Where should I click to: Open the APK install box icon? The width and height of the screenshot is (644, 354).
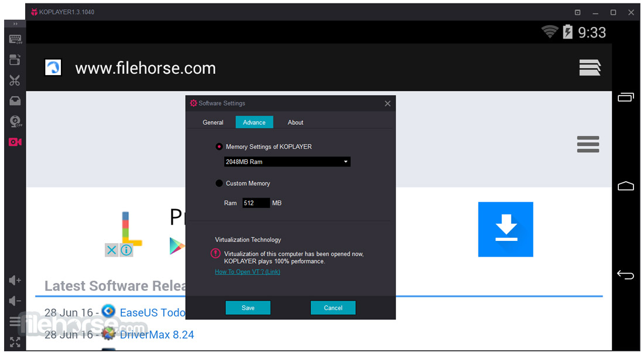pyautogui.click(x=15, y=101)
